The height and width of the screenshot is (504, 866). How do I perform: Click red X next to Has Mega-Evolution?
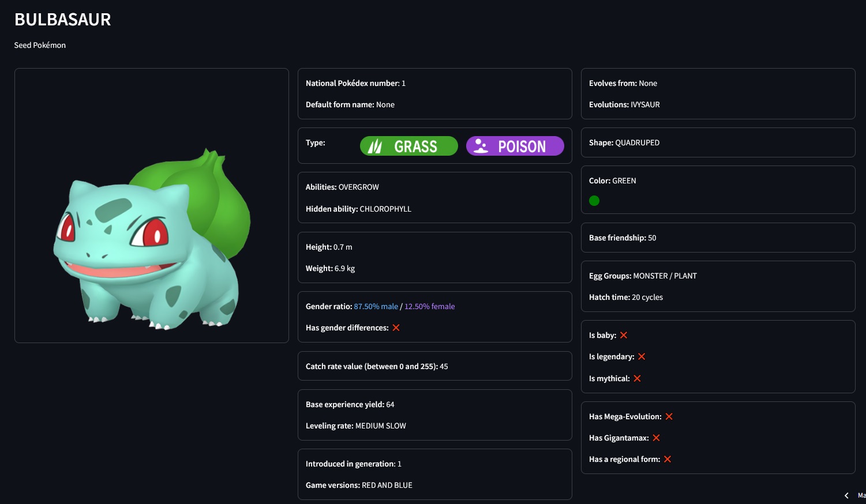669,416
